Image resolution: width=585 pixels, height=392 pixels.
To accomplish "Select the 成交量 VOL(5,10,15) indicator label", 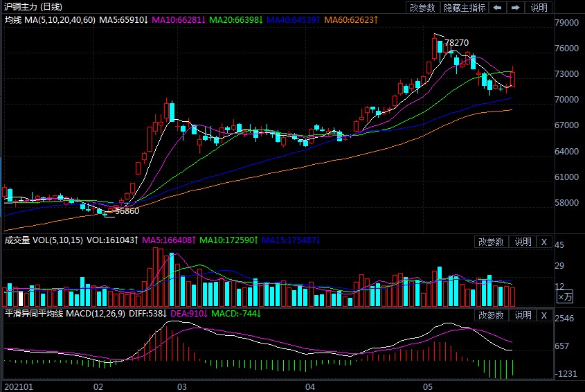I will [43, 240].
